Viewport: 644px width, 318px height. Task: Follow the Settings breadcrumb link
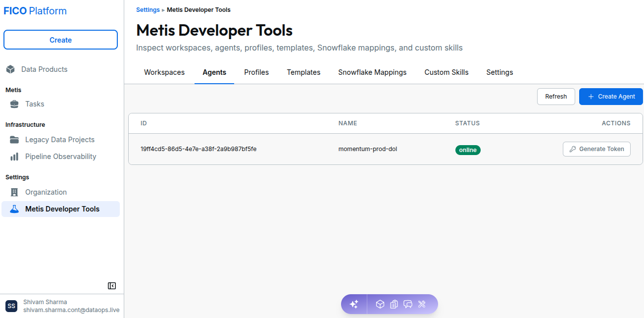click(x=148, y=10)
